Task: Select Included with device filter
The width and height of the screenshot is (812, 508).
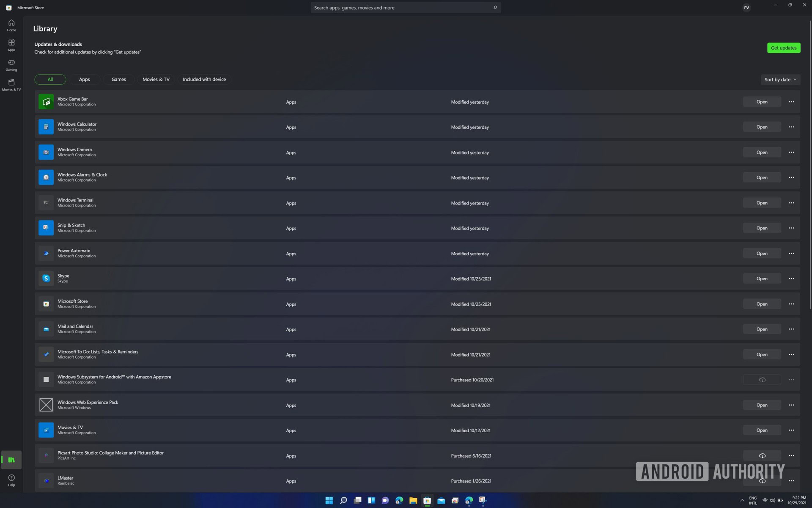Action: [x=204, y=79]
